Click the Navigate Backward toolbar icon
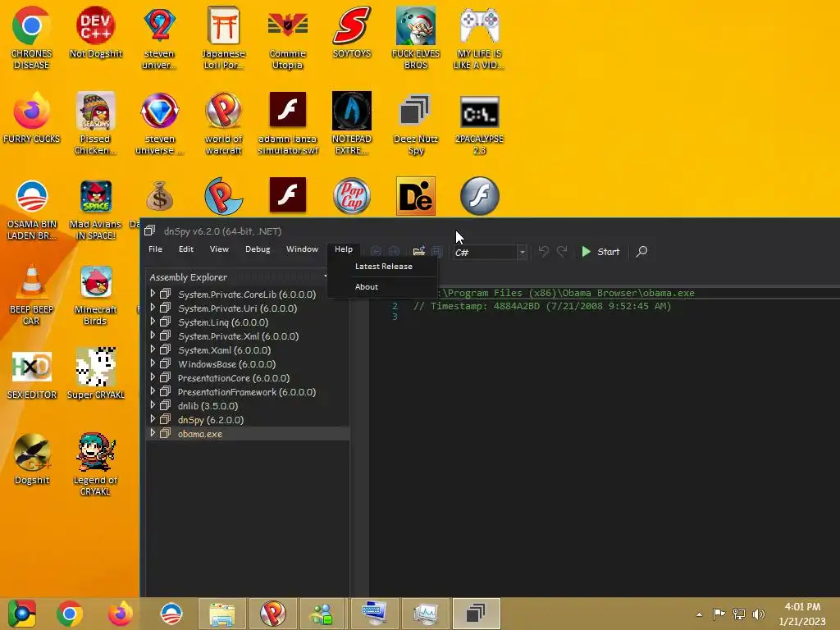The height and width of the screenshot is (630, 840). [376, 251]
